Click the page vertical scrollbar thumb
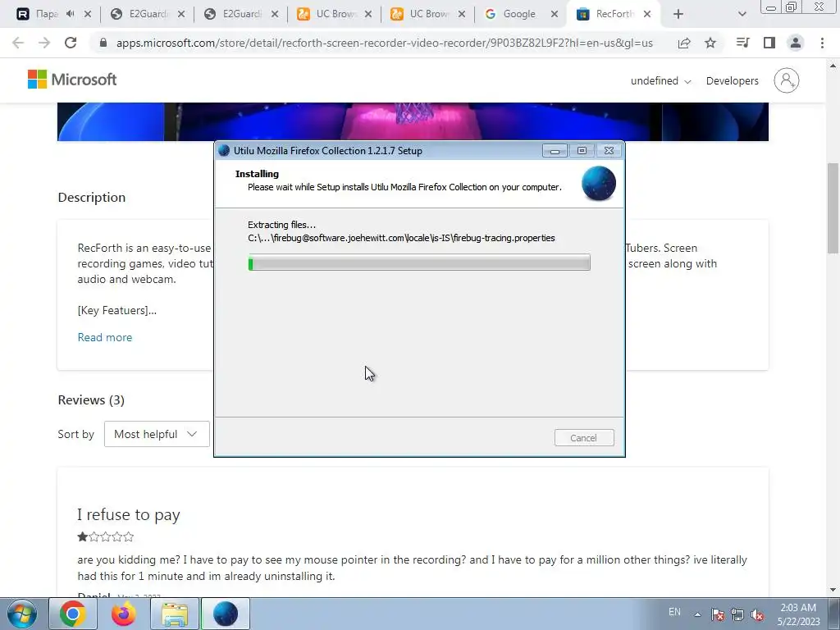Image resolution: width=840 pixels, height=630 pixels. tap(833, 208)
